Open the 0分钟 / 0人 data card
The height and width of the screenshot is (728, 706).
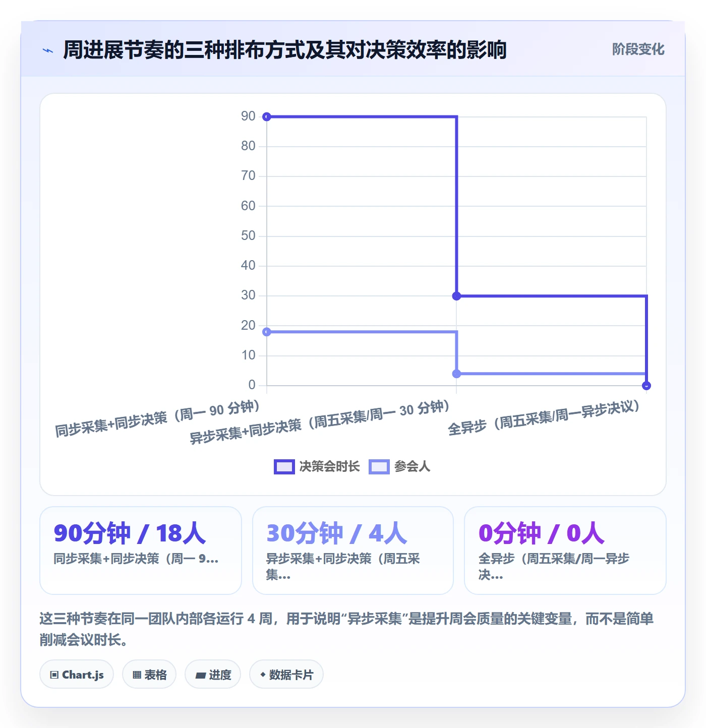(x=565, y=551)
